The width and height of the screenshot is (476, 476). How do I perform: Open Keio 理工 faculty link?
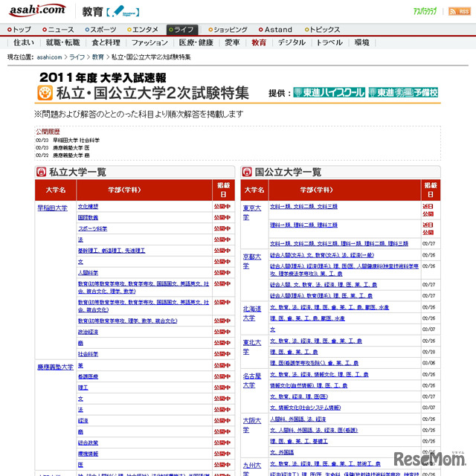pyautogui.click(x=83, y=387)
